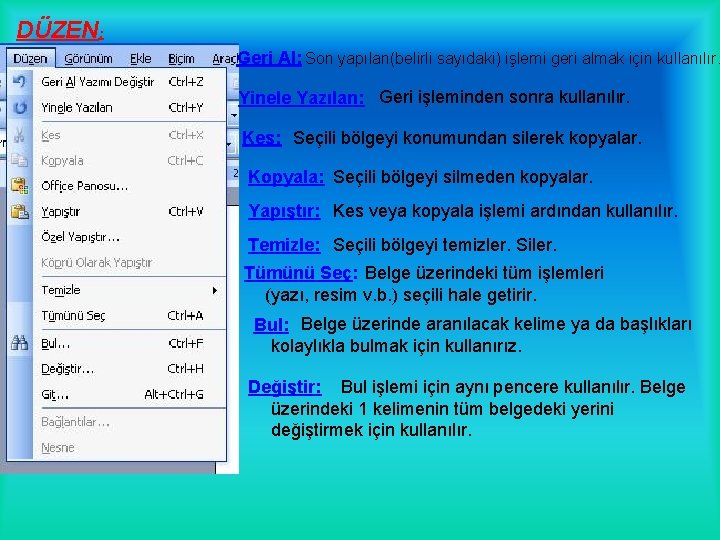Click the red DÜZEN slide title
The width and height of the screenshot is (720, 540).
pyautogui.click(x=60, y=30)
